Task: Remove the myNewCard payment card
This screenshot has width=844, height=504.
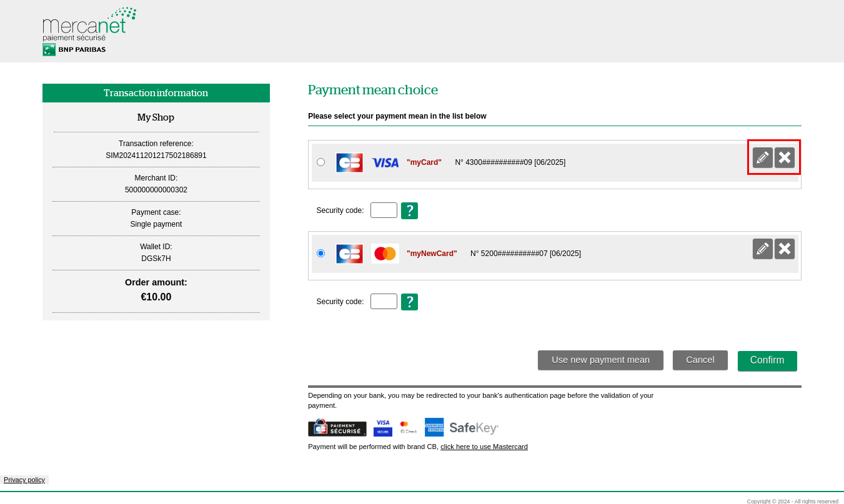Action: pyautogui.click(x=785, y=249)
